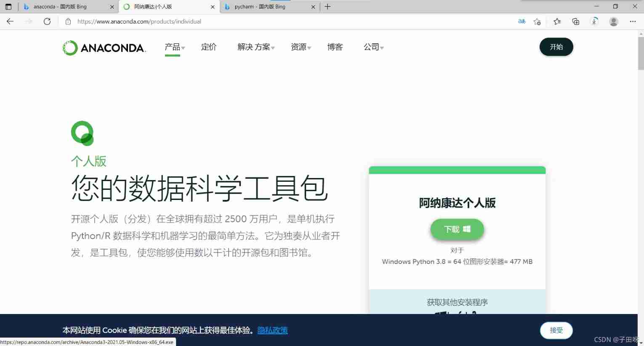Open the tab actions menu icon
The width and height of the screenshot is (644, 346).
8,7
